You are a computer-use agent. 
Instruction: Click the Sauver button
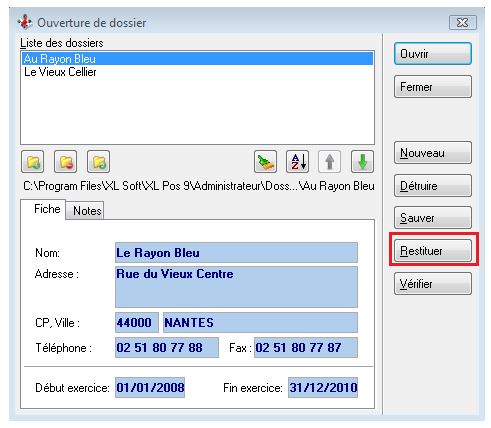[x=433, y=218]
